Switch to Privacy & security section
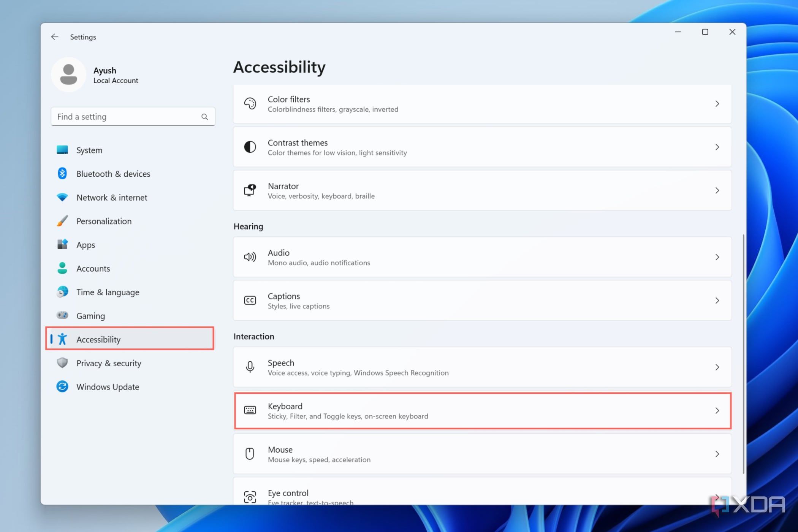This screenshot has width=798, height=532. tap(109, 363)
